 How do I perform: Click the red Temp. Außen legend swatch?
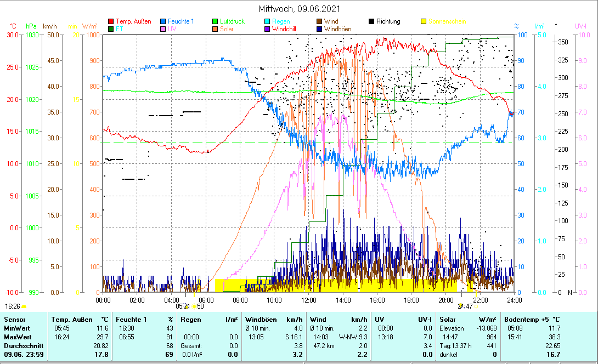(x=111, y=21)
